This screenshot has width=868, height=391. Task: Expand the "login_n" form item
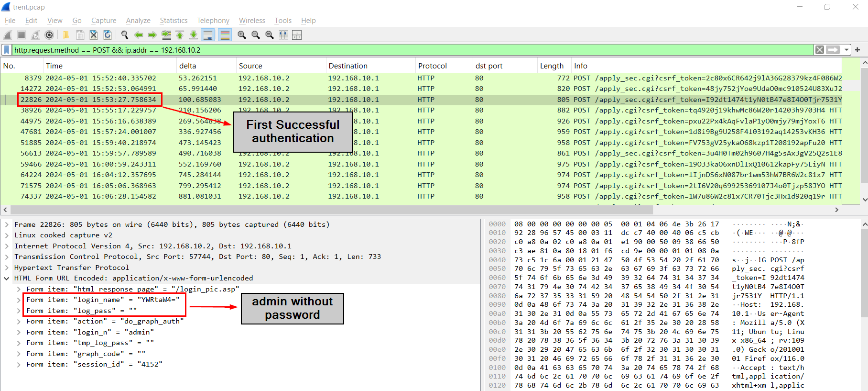pyautogui.click(x=19, y=332)
